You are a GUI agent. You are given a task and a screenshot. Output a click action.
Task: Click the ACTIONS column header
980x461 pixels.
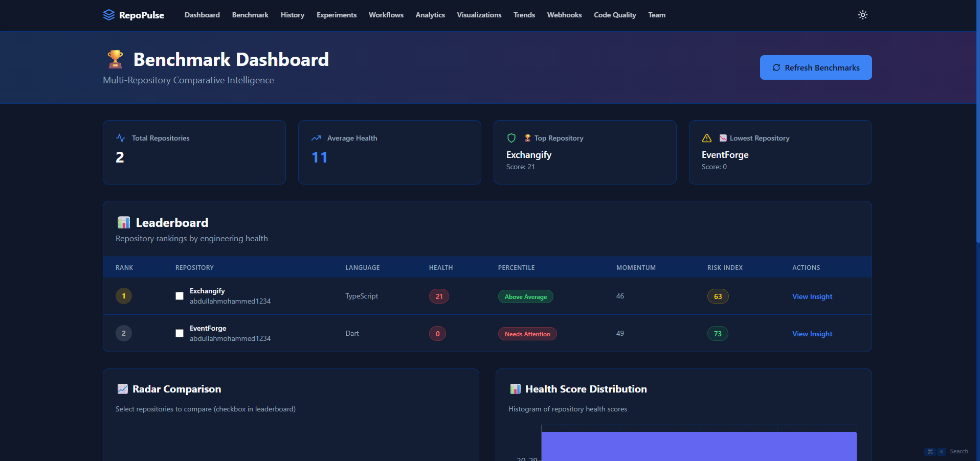click(806, 267)
